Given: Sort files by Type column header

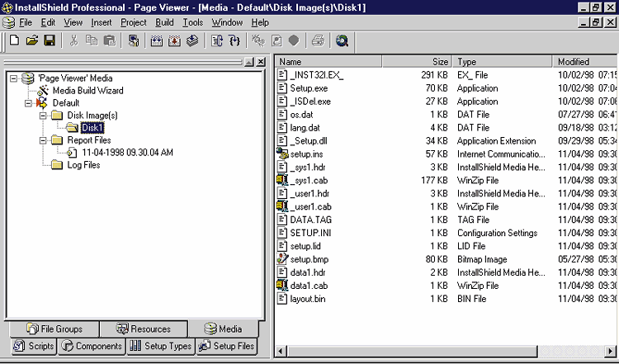Looking at the screenshot, I should (x=503, y=62).
